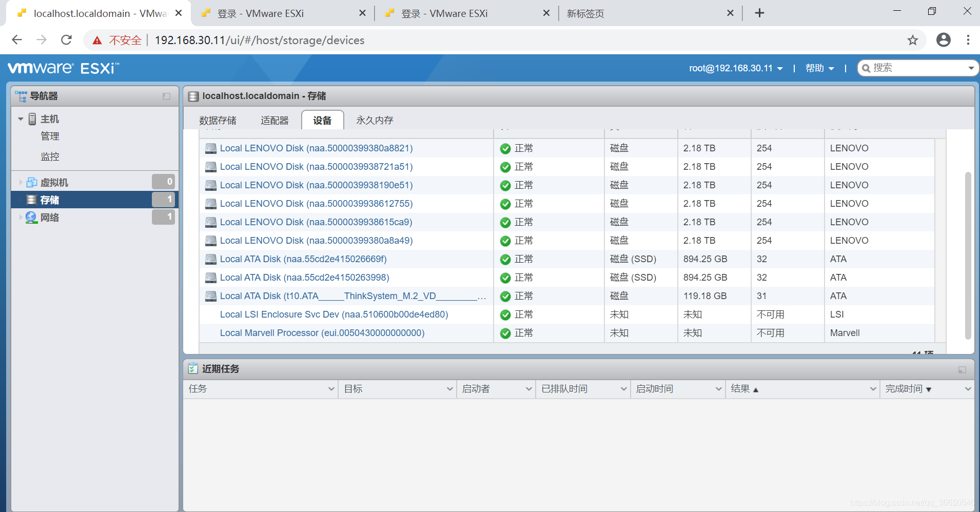Open Local LENOVO Disk naa.5000039938190e51
The height and width of the screenshot is (512, 980).
click(x=316, y=185)
